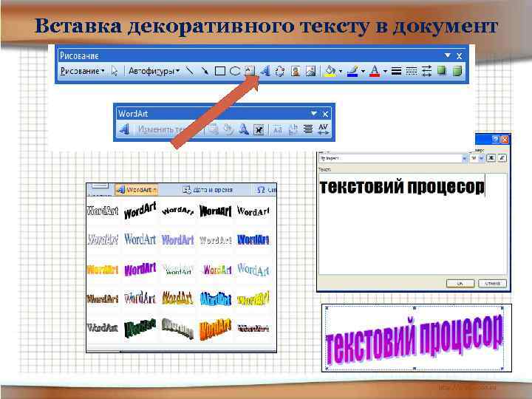Image resolution: width=532 pixels, height=399 pixels.
Task: Choose the plain outlined WordArt style thumbnail
Action: pyautogui.click(x=102, y=211)
